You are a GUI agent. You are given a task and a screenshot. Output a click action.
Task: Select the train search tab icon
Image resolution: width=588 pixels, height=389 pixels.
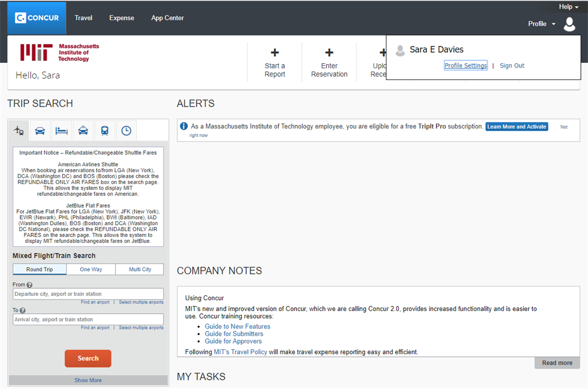tap(105, 131)
